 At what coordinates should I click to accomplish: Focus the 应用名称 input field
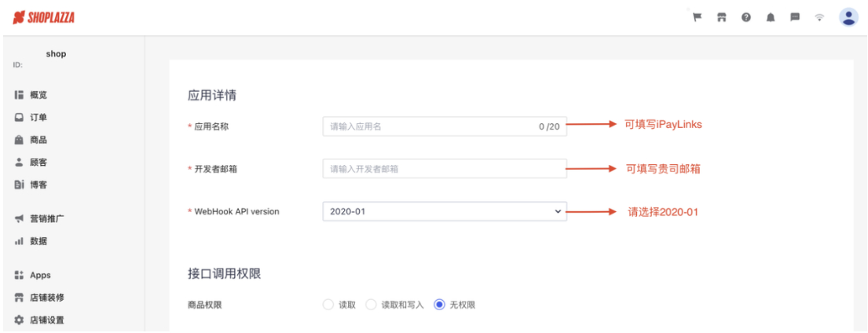pyautogui.click(x=445, y=126)
